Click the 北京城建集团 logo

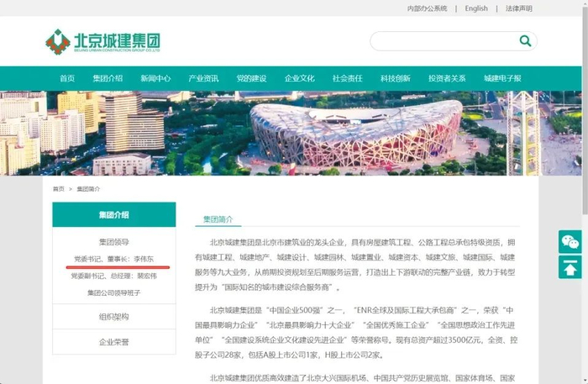pyautogui.click(x=102, y=42)
